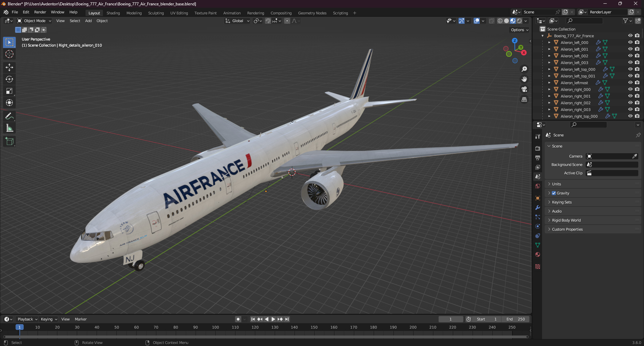
Task: Select the Move tool
Action: 9,67
